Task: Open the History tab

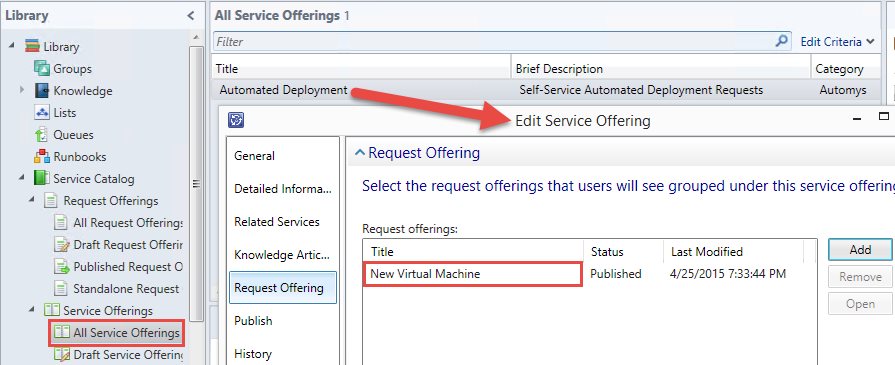Action: (x=253, y=354)
